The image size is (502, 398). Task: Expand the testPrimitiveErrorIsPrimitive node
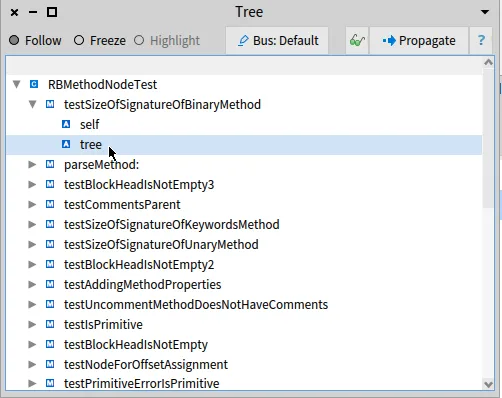coord(32,383)
